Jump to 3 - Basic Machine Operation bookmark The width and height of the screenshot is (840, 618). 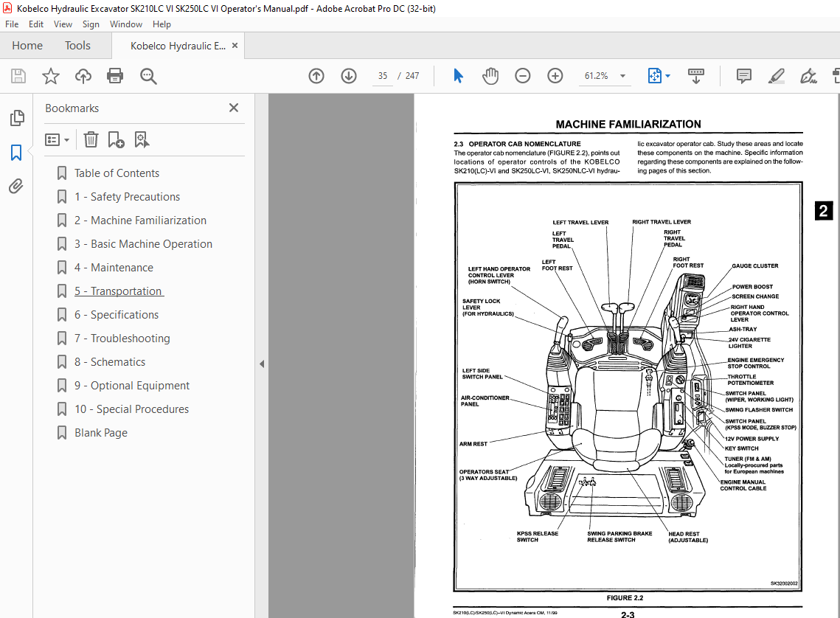(143, 243)
